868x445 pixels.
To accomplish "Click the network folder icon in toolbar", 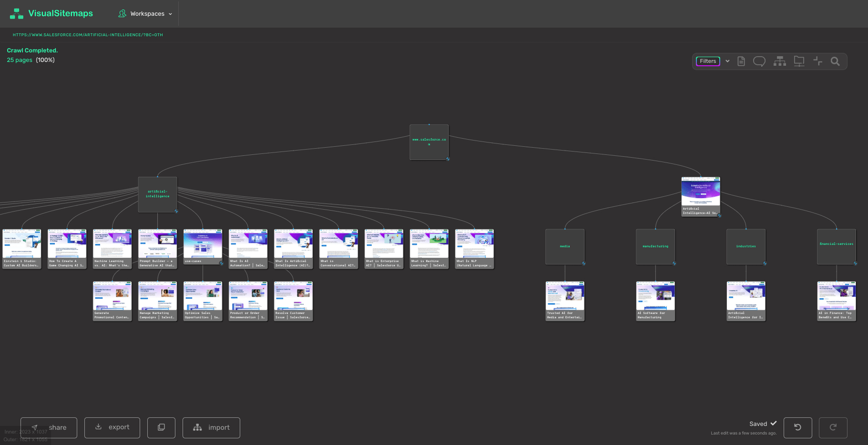I will pyautogui.click(x=799, y=61).
